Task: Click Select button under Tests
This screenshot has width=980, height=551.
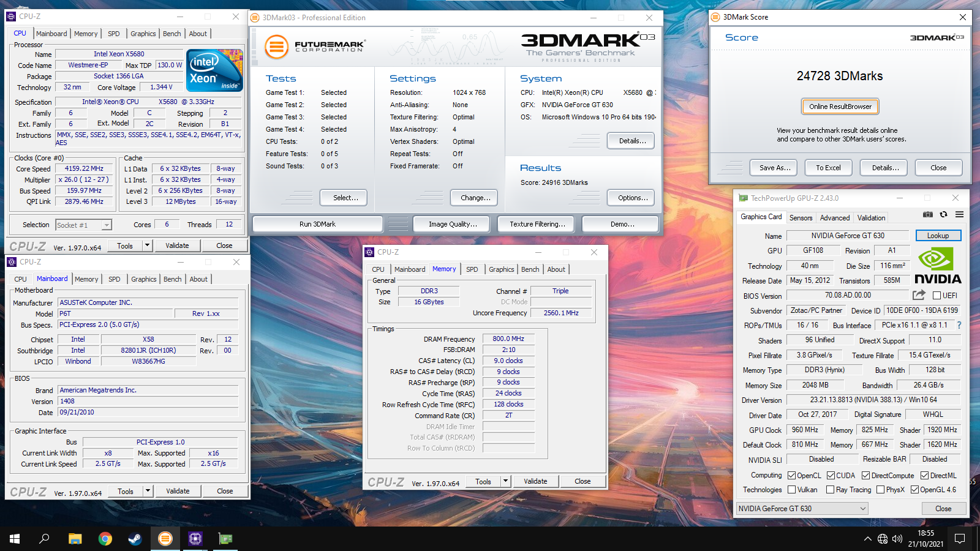Action: coord(344,198)
